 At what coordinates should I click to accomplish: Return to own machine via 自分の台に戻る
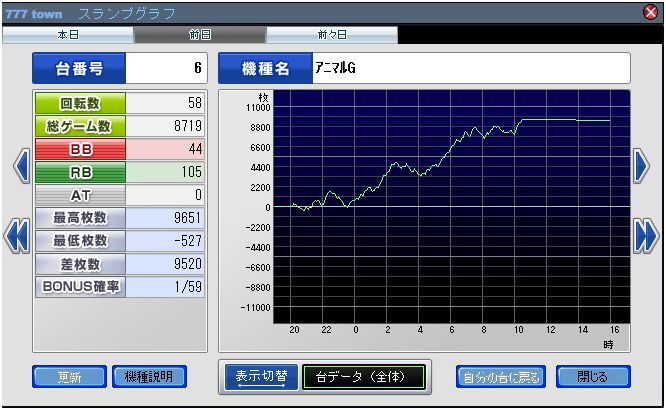[501, 377]
